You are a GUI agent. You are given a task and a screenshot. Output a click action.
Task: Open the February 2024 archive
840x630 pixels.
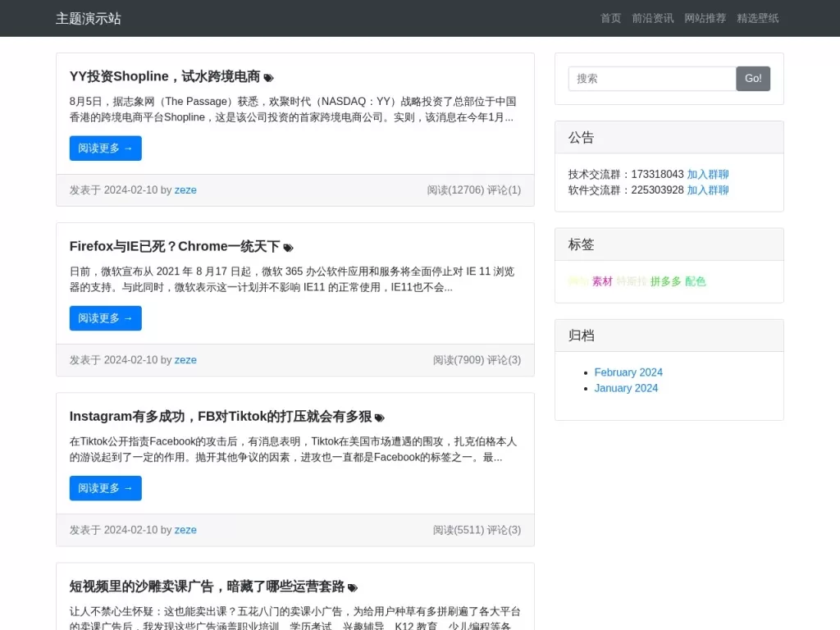(628, 372)
